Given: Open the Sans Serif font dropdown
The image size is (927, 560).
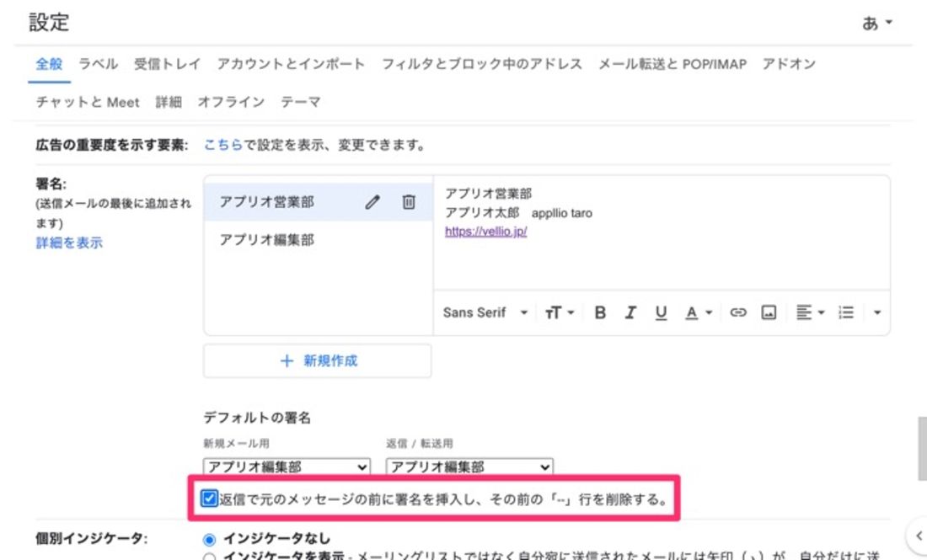Looking at the screenshot, I should 485,312.
